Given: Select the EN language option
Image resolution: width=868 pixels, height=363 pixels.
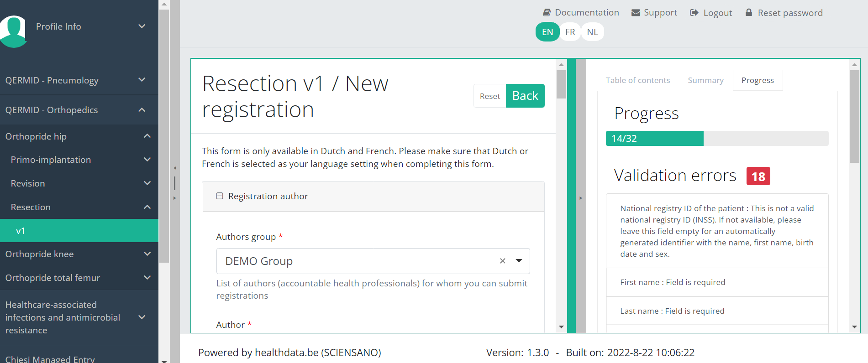Looking at the screenshot, I should click(547, 32).
